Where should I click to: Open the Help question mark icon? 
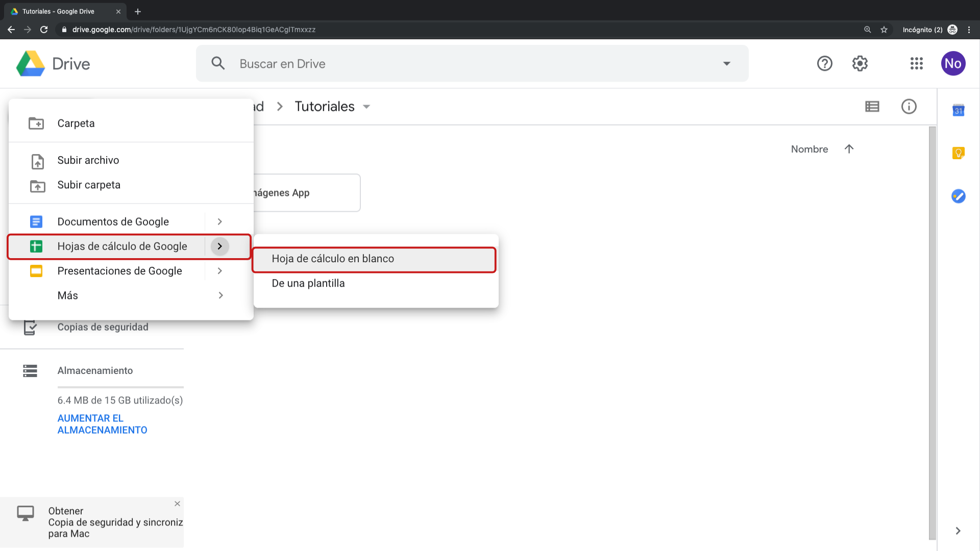[824, 63]
